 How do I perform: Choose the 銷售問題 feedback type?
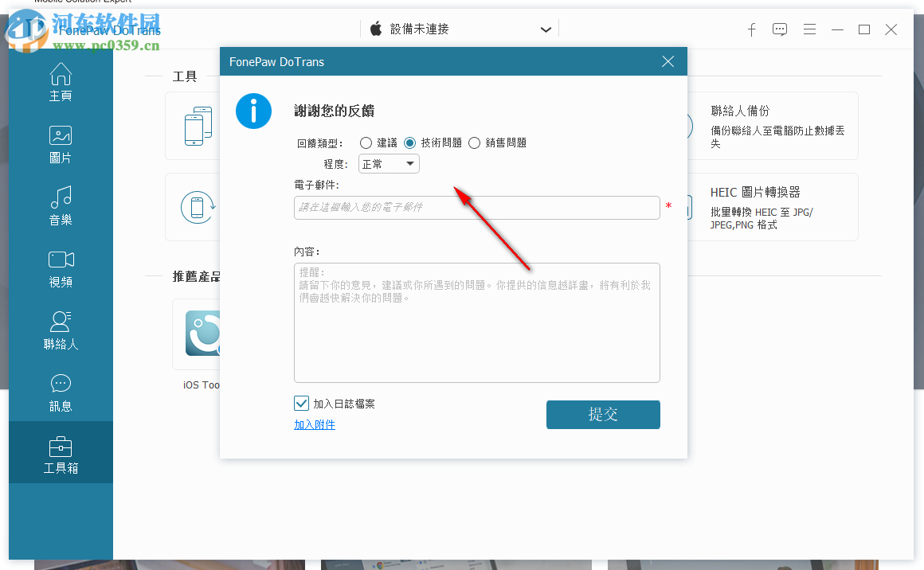[475, 143]
